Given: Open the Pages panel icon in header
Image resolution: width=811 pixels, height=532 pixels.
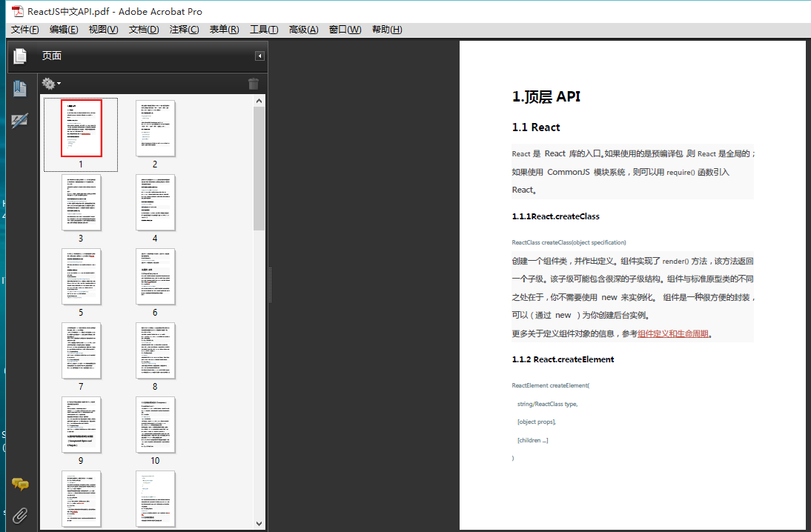Looking at the screenshot, I should pos(20,56).
